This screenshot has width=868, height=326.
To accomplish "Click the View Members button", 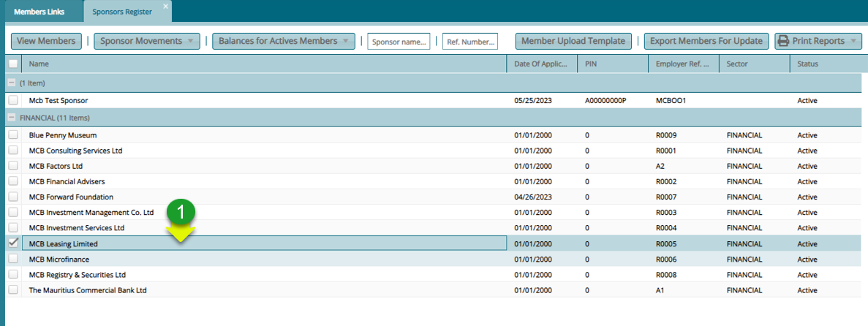I will click(47, 41).
